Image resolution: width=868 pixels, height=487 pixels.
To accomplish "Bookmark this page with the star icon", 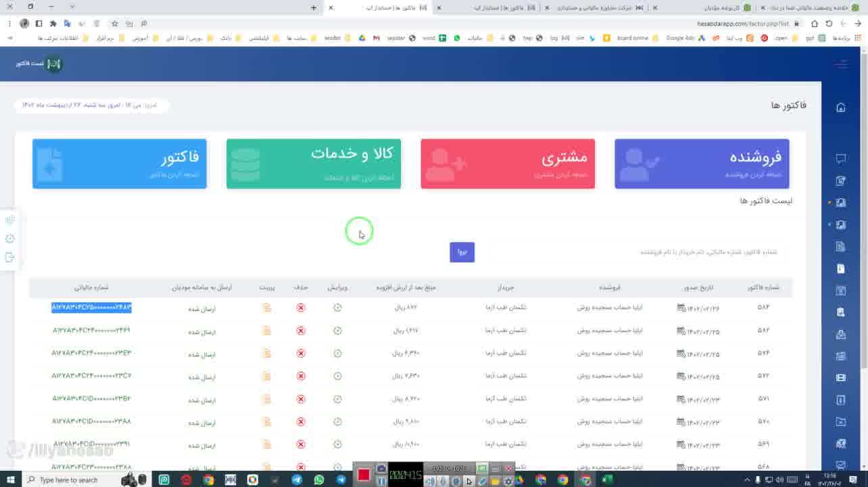I will click(x=115, y=23).
